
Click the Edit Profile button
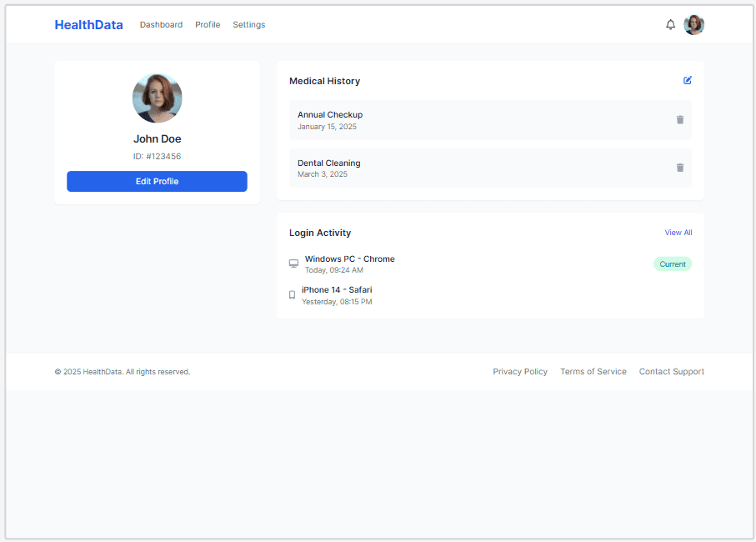pos(158,181)
